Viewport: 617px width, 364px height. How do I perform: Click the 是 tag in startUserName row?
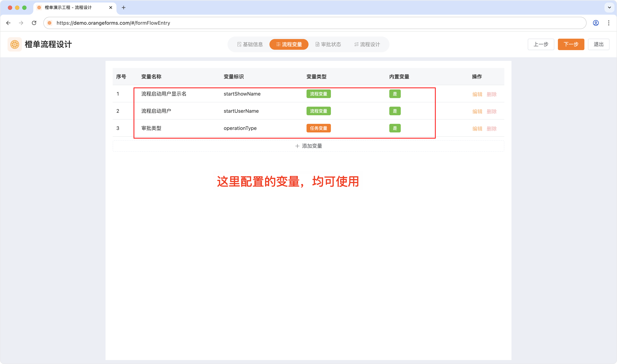click(x=395, y=111)
